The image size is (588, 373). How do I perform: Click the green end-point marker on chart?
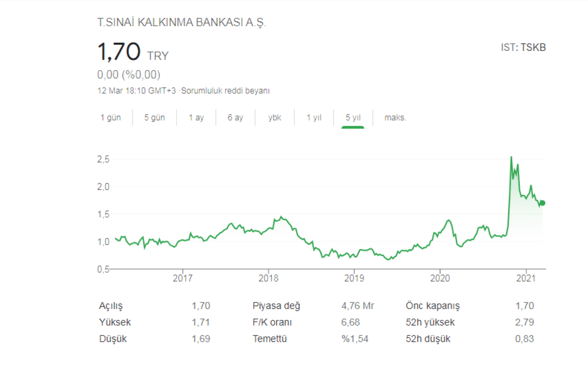pyautogui.click(x=543, y=203)
